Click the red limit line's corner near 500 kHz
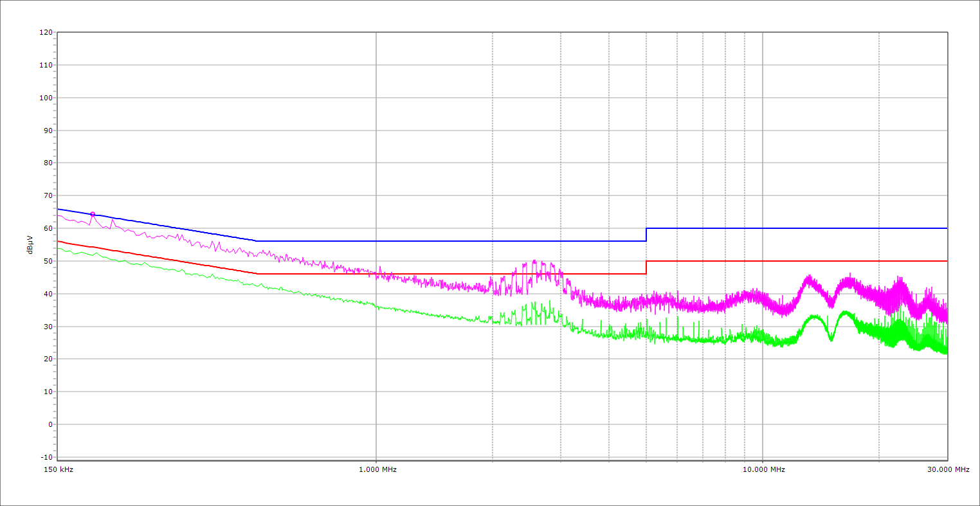The image size is (980, 506). pyautogui.click(x=257, y=274)
